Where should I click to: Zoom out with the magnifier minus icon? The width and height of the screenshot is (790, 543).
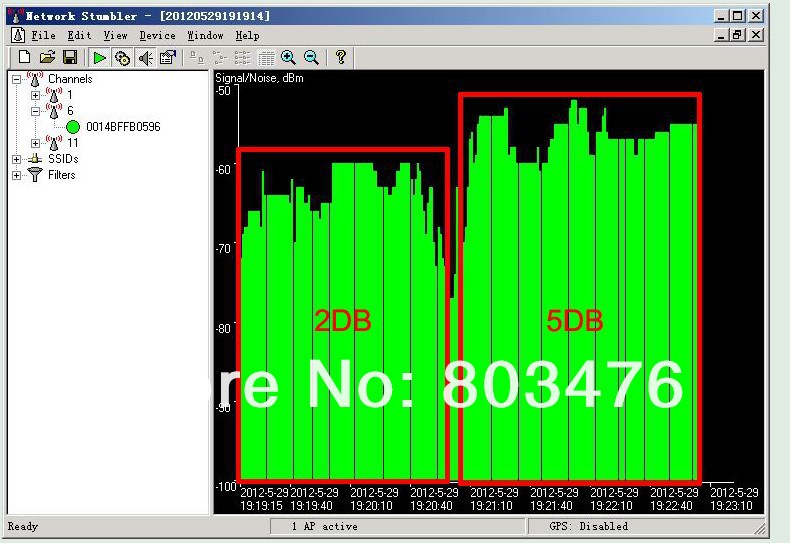point(311,58)
